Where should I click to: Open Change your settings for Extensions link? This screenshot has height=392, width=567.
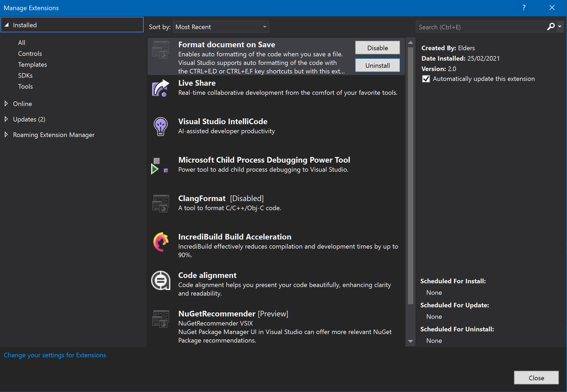pyautogui.click(x=55, y=355)
